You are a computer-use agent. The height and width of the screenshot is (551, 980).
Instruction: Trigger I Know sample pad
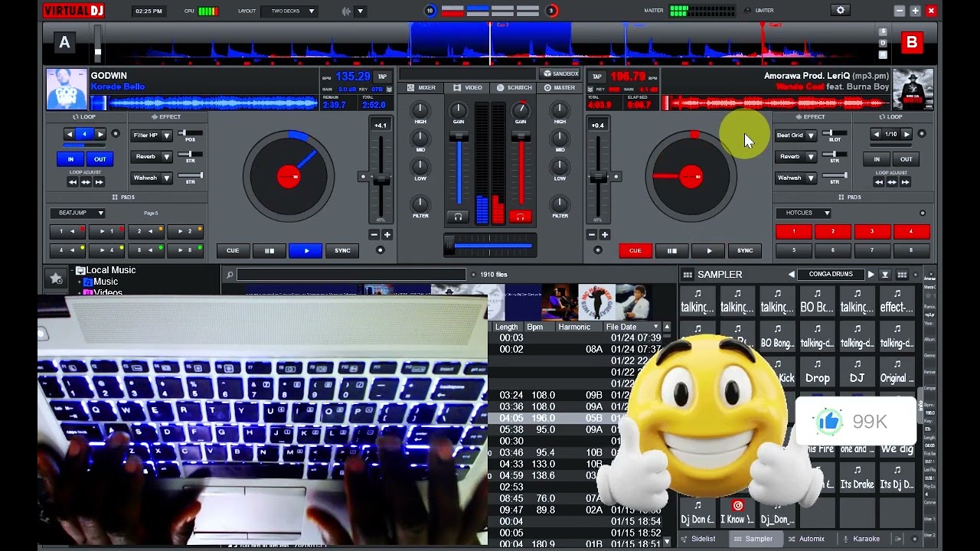tap(737, 513)
